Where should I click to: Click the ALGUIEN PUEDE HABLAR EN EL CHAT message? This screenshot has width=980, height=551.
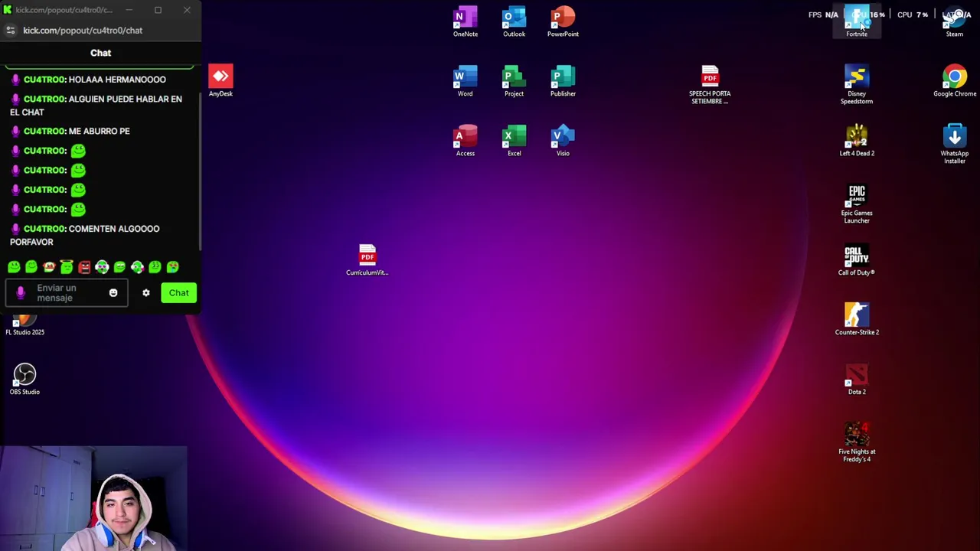pyautogui.click(x=96, y=106)
